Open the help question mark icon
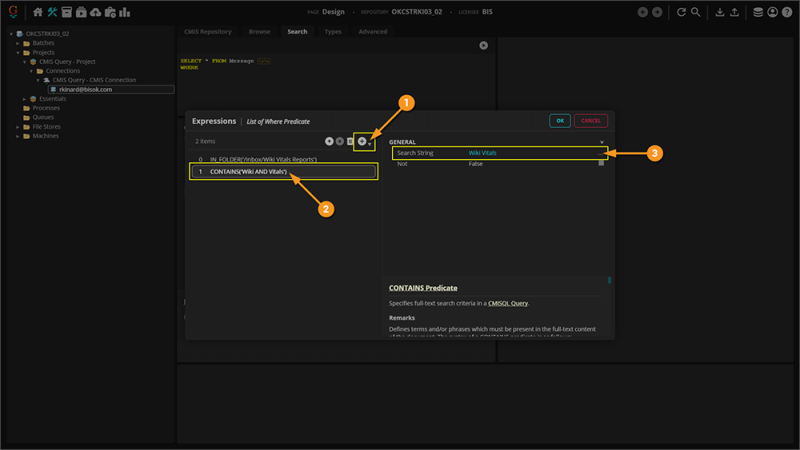The image size is (800, 450). coord(787,12)
